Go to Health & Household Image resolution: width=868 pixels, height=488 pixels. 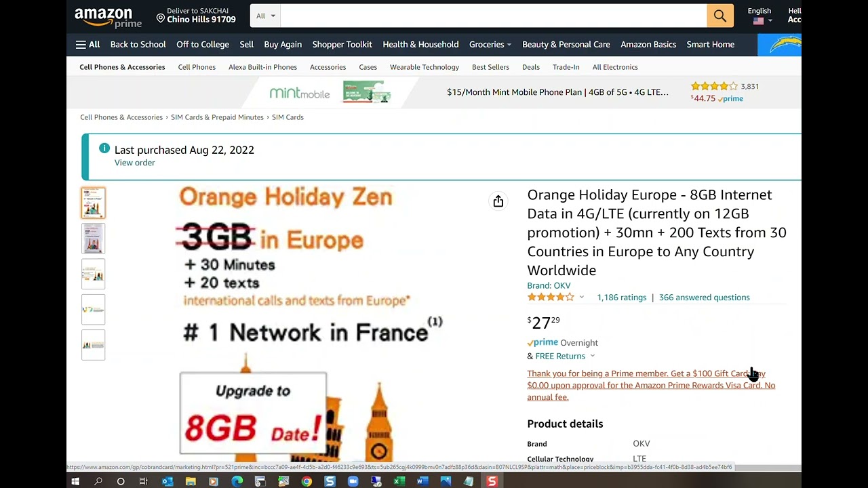pos(420,45)
